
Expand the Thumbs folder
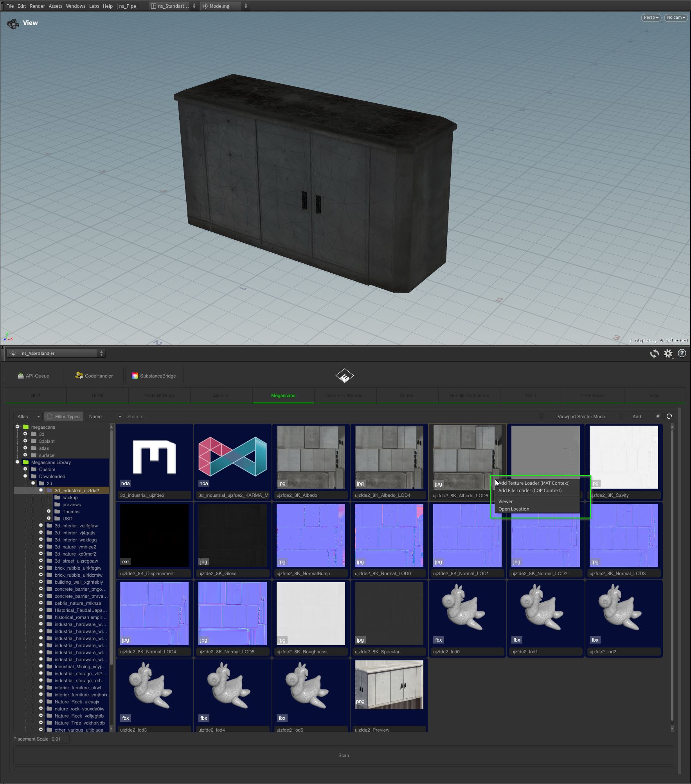click(x=49, y=511)
